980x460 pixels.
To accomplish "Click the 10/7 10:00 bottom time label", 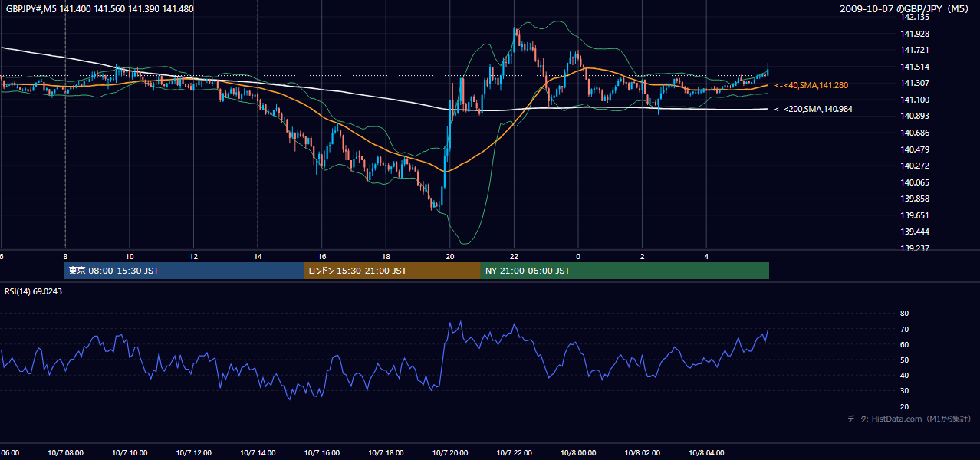I will [x=130, y=453].
